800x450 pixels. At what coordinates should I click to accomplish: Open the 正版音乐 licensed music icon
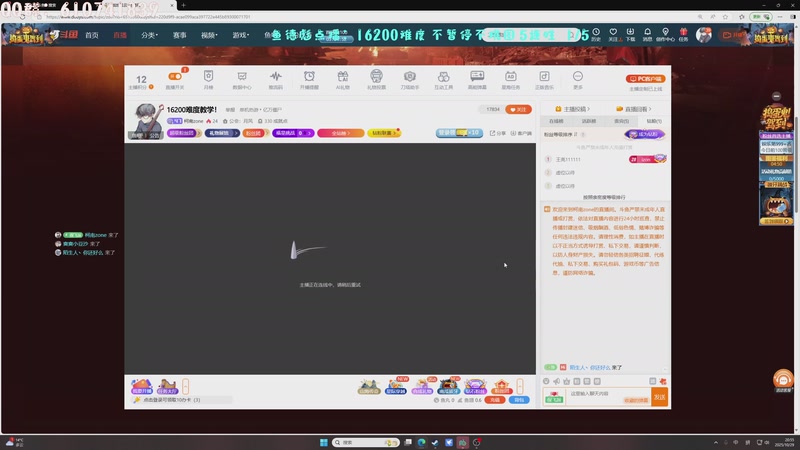coord(544,77)
